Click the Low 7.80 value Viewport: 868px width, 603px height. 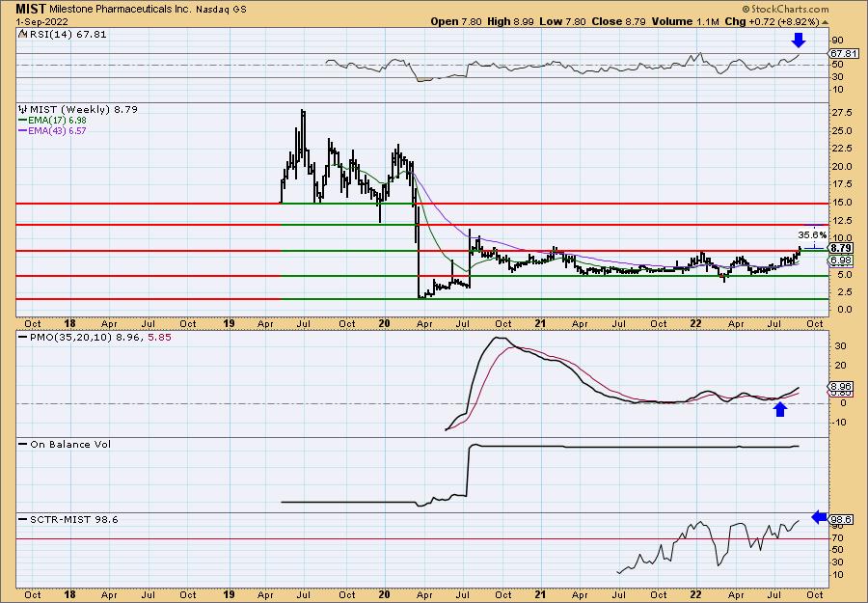[562, 21]
